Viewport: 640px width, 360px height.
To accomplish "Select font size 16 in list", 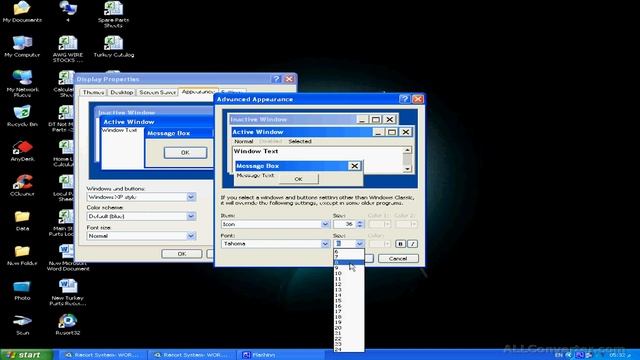I will [x=349, y=306].
